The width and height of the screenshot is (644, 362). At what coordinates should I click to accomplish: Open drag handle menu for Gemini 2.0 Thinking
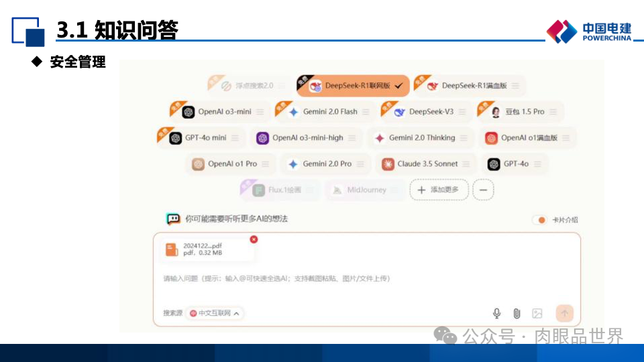(464, 138)
